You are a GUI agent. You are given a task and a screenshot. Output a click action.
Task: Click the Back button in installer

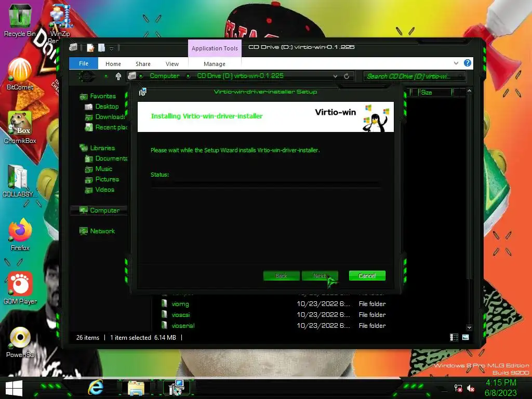point(281,275)
